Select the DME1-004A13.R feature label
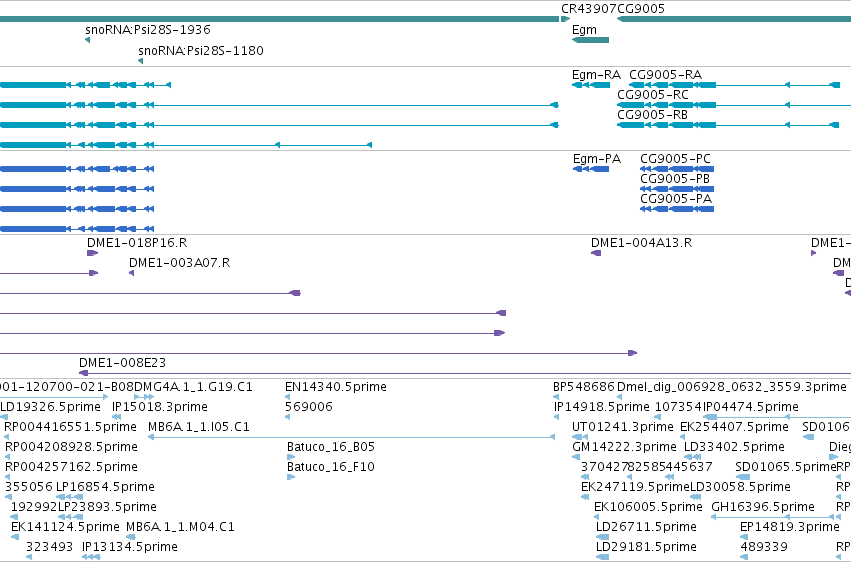This screenshot has height=562, width=851. [642, 243]
